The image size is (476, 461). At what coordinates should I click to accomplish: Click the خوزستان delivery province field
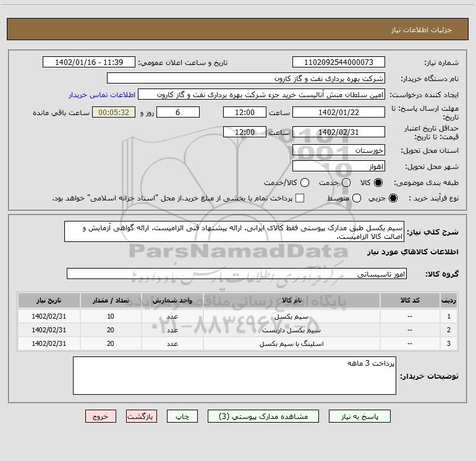[x=338, y=150]
